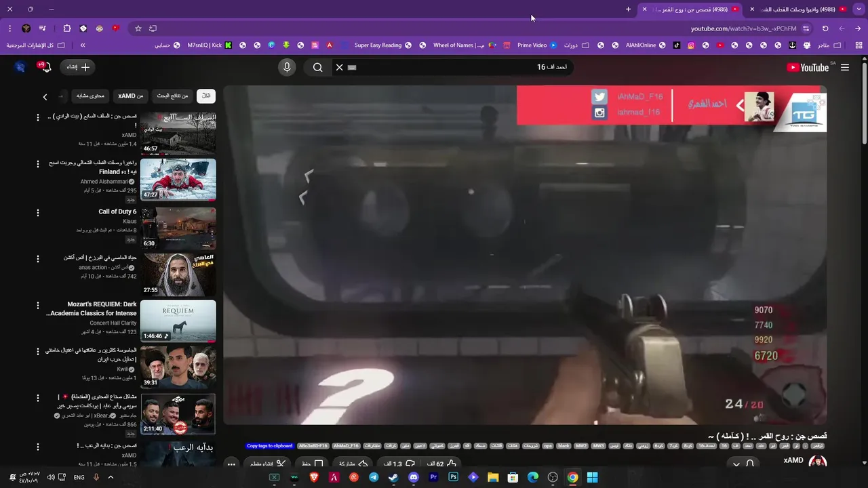Open the Super Easy Reading bookmark
This screenshot has width=868, height=488.
382,45
